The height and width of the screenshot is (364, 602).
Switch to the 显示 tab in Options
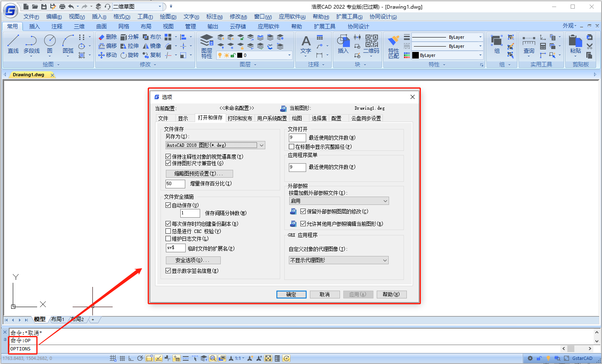pos(183,118)
